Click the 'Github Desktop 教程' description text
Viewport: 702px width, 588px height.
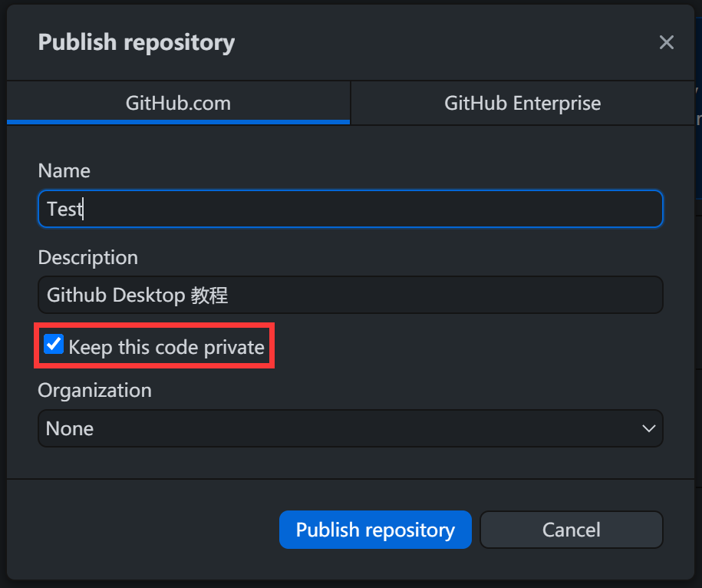tap(137, 295)
